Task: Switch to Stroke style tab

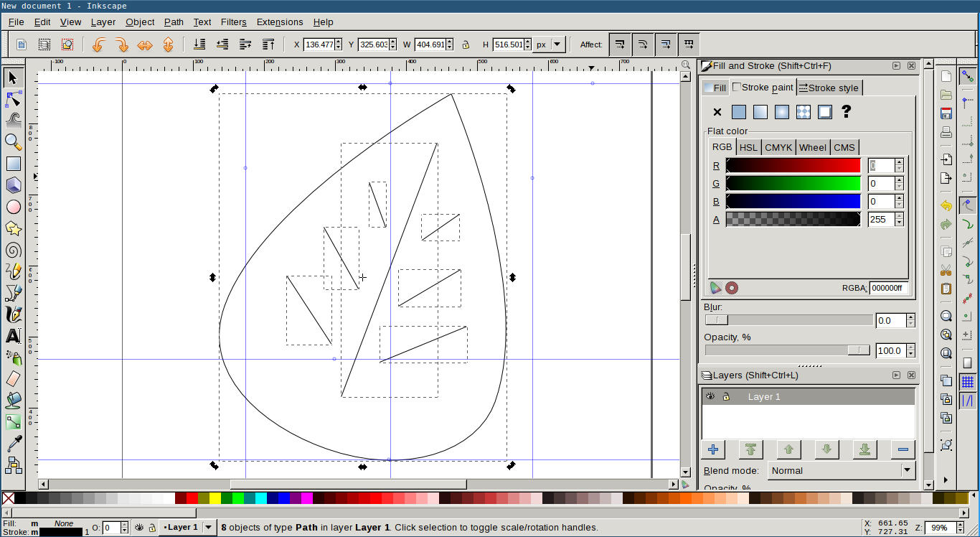Action: [x=829, y=88]
